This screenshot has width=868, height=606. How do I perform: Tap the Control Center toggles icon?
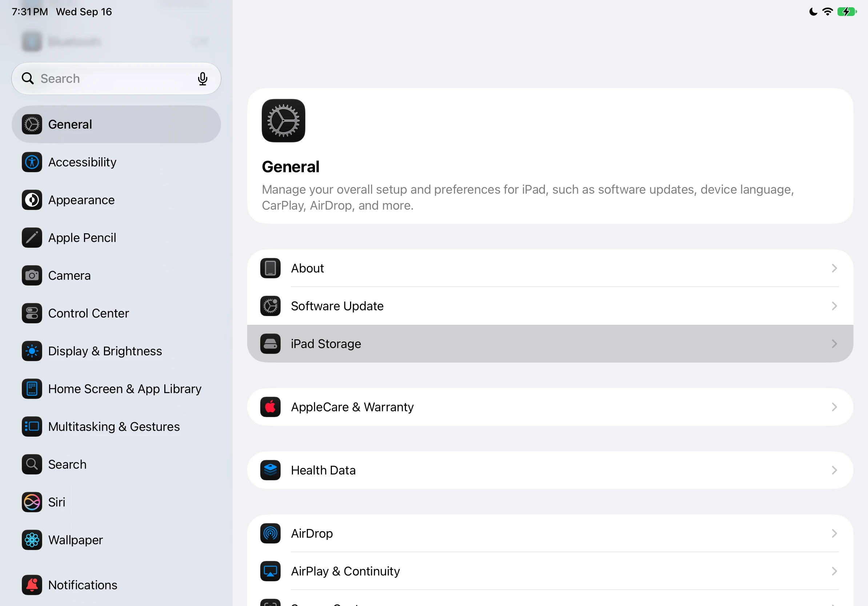[32, 313]
